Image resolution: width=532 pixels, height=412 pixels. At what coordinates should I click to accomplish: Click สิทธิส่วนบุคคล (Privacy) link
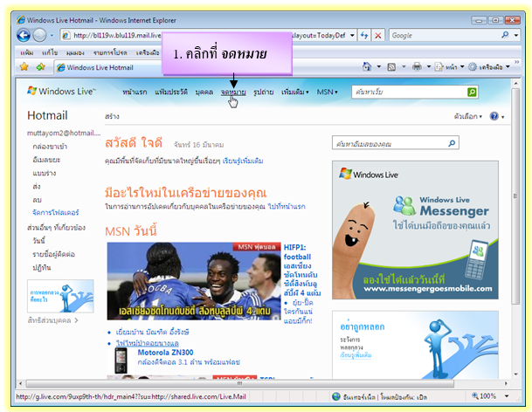52,320
